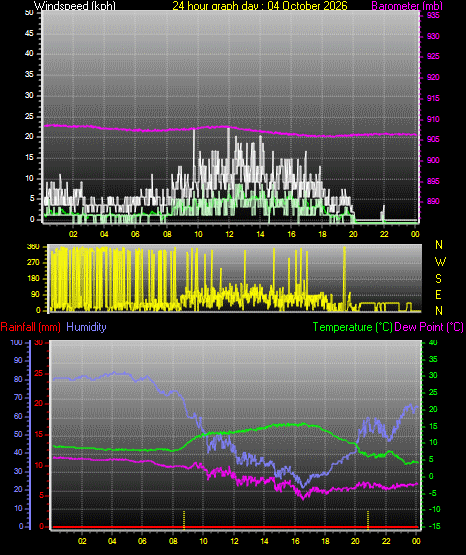466x555 pixels.
Task: Click the red 25 rainfall axis value
Action: (x=39, y=374)
